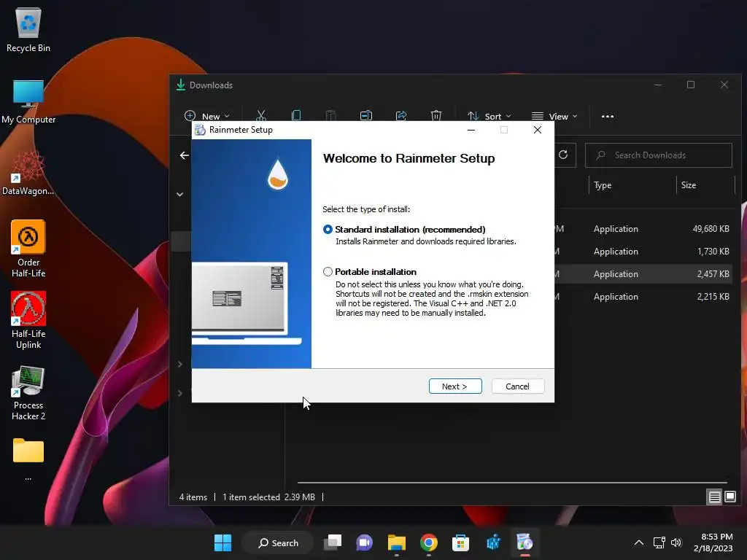Open the clock and date panel
This screenshot has height=560, width=747.
pos(713,542)
